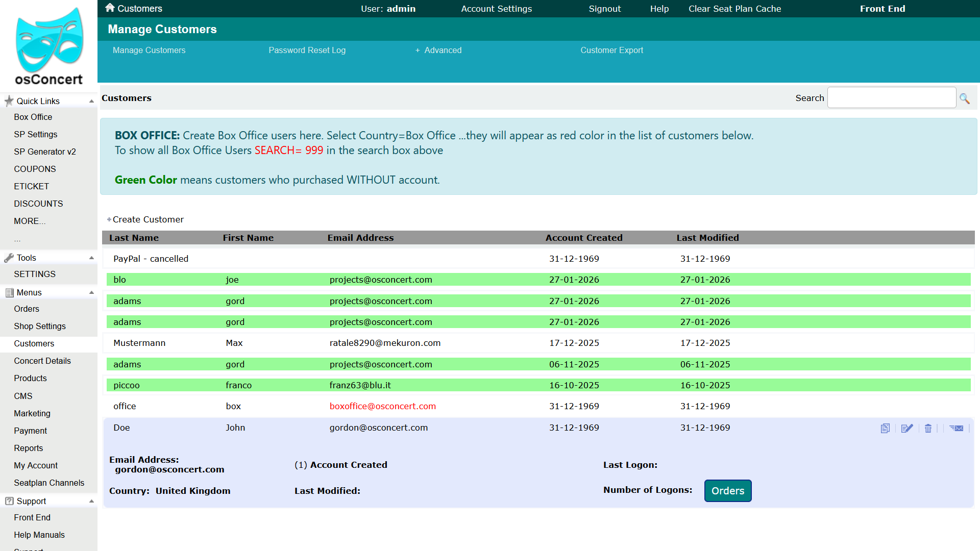The height and width of the screenshot is (551, 980).
Task: Open the Customer Export tab
Action: pos(611,50)
